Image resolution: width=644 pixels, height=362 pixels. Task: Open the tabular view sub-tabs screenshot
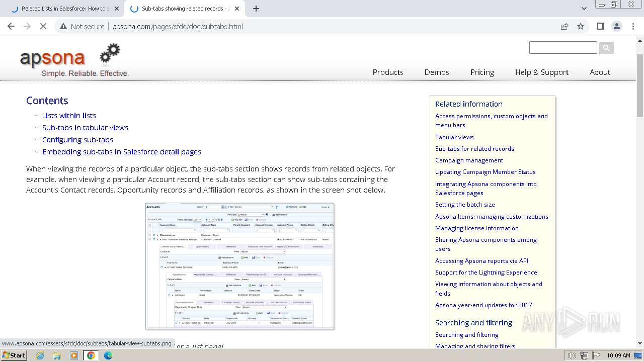(240, 266)
